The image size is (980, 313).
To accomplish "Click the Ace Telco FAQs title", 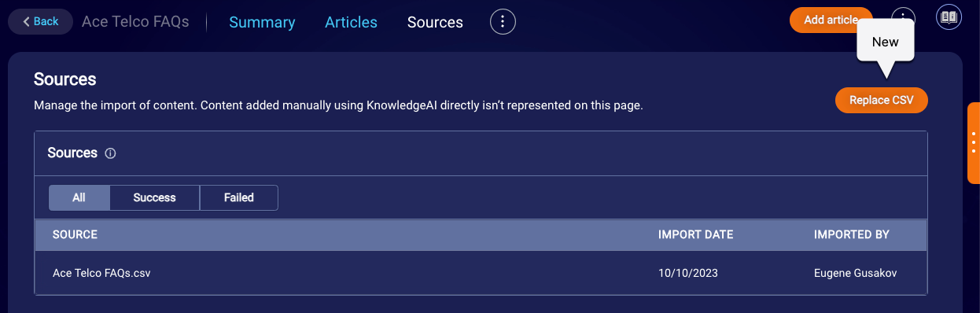I will click(x=135, y=21).
